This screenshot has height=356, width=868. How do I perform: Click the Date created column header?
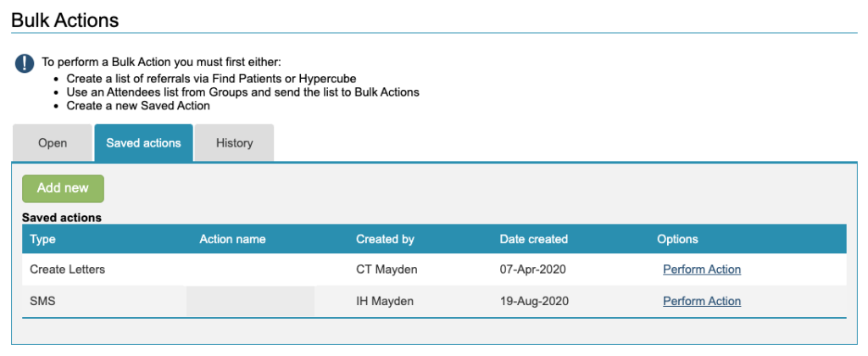[x=533, y=239]
